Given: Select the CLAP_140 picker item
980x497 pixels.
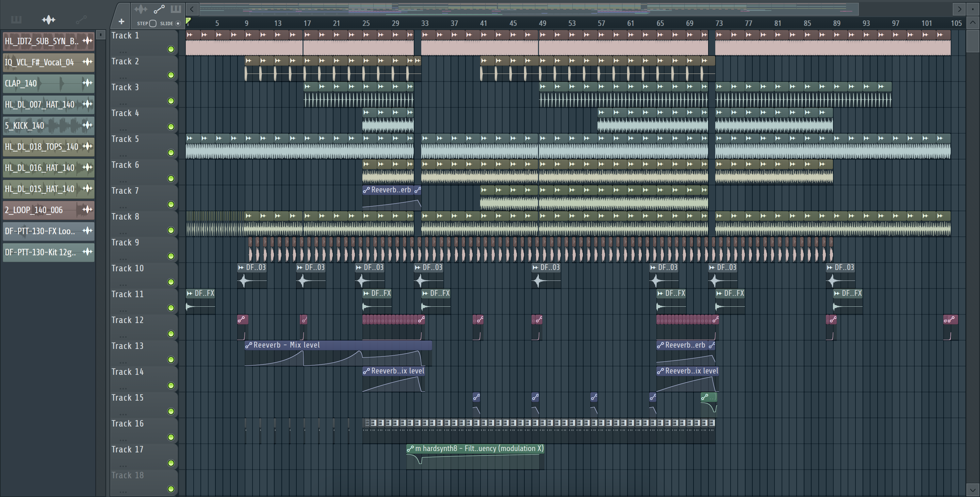Looking at the screenshot, I should (48, 83).
